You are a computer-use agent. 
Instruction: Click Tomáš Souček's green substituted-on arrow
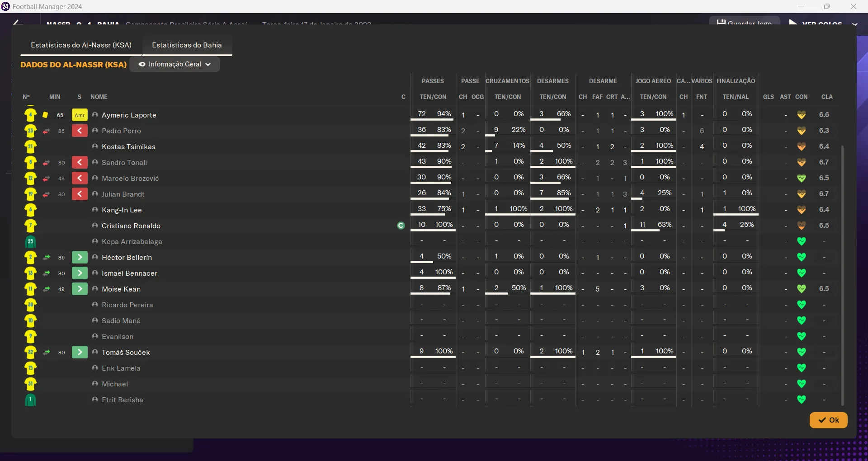[x=80, y=352]
